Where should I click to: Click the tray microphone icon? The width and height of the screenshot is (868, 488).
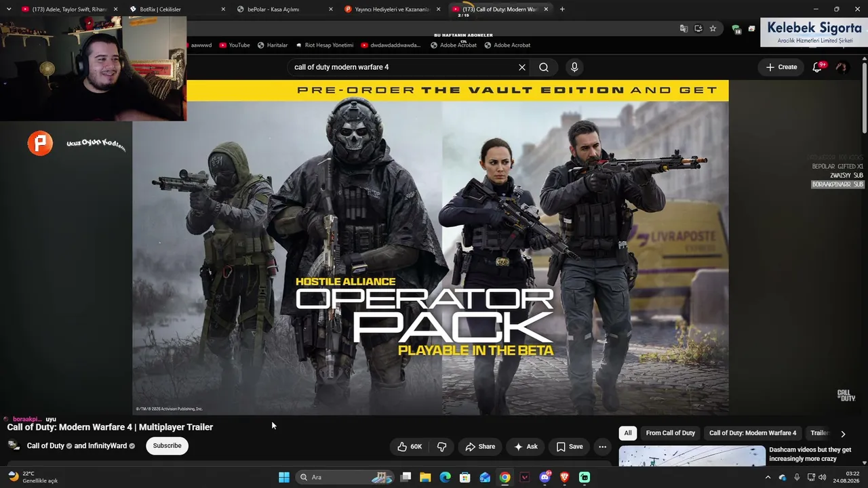pos(797,477)
